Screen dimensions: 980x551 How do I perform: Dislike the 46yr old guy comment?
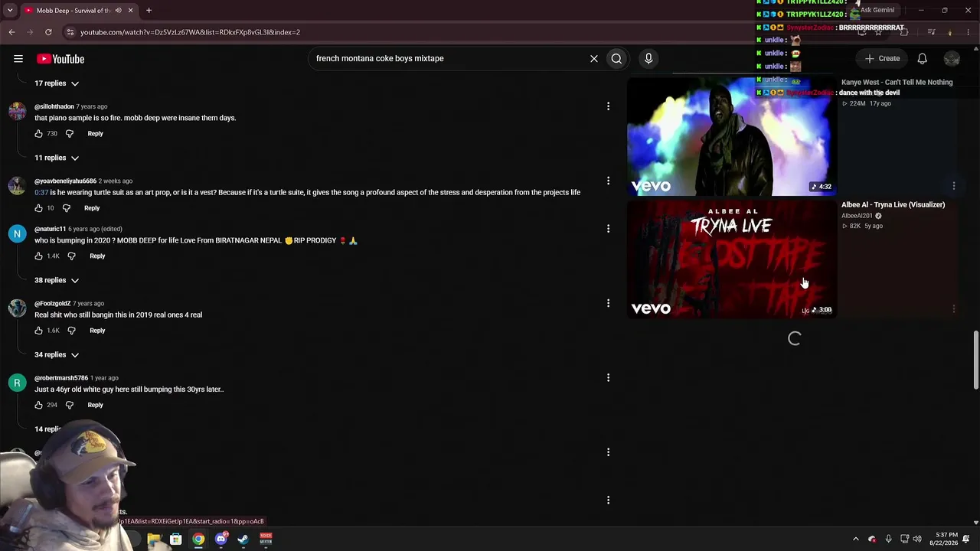click(x=70, y=405)
